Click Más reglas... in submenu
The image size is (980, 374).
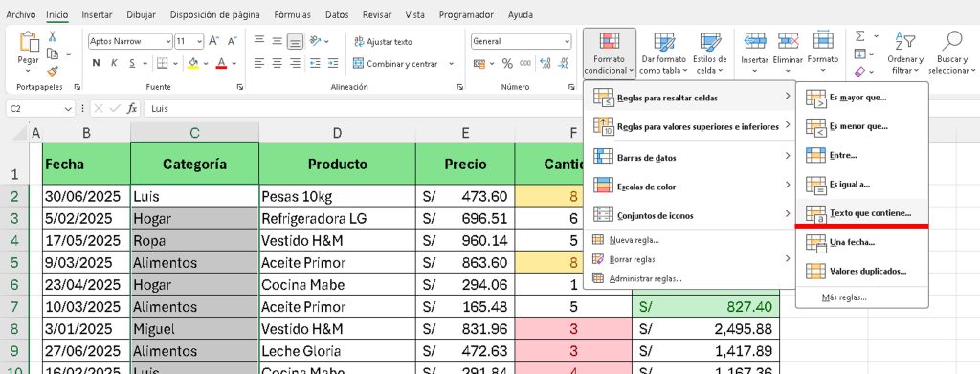(844, 297)
